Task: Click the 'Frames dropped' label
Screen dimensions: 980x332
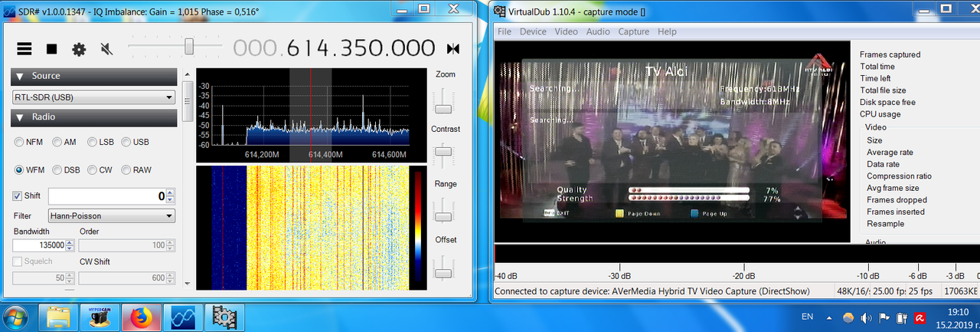Action: (x=897, y=200)
